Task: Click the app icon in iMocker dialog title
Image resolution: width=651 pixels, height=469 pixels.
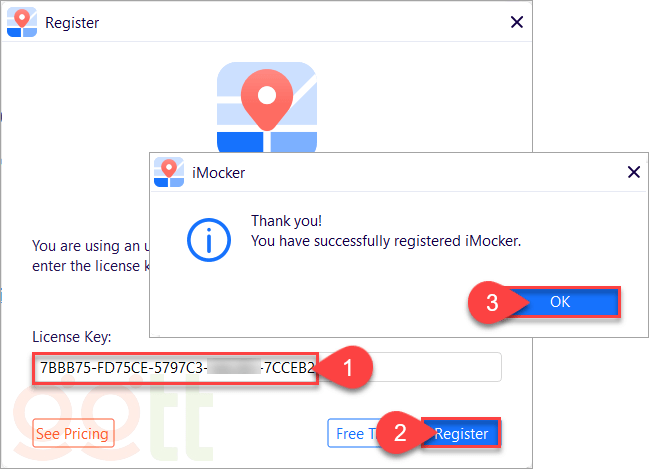Action: click(x=170, y=171)
